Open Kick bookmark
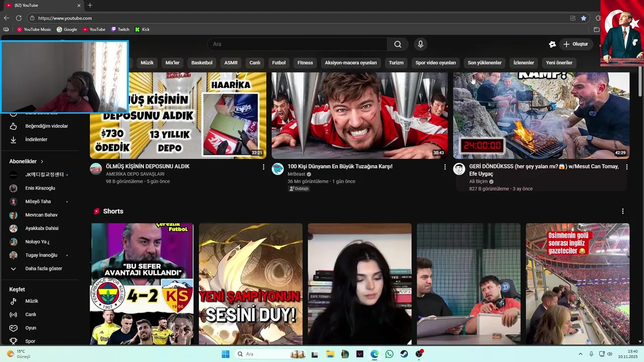644x362 pixels. tap(142, 30)
